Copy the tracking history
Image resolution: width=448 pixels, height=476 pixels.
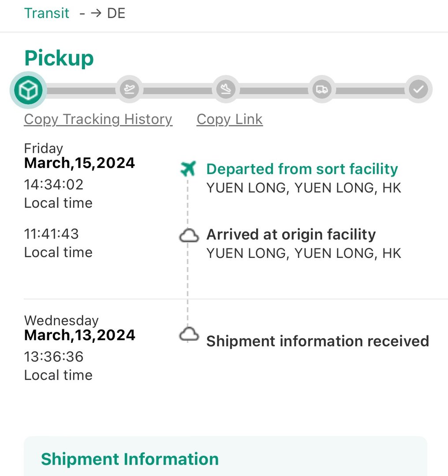point(98,119)
